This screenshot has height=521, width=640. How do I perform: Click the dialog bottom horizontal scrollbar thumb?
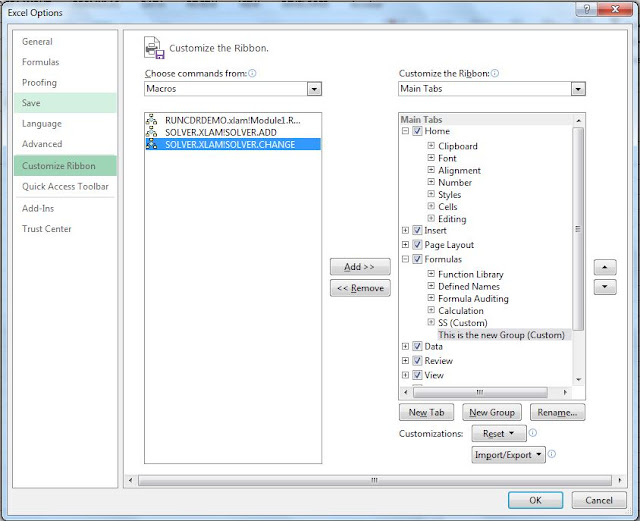[374, 480]
